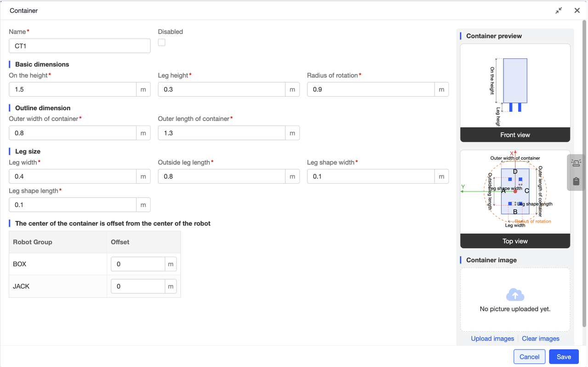Viewport: 588px width, 367px height.
Task: Click the Radius of rotation field
Action: pos(370,89)
